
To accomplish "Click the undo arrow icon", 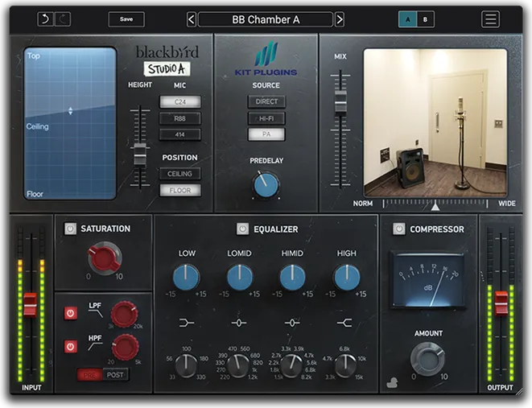I will 45,19.
